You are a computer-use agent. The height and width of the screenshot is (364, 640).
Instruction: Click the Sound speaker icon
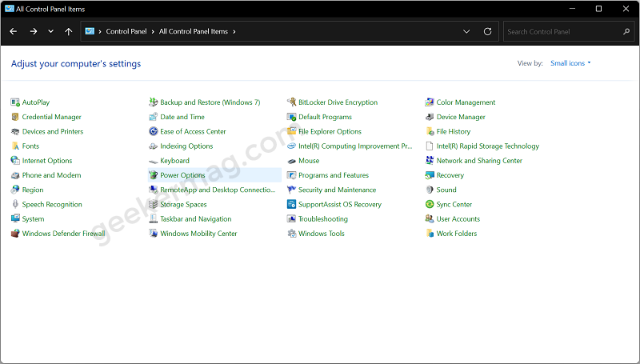[x=430, y=190]
